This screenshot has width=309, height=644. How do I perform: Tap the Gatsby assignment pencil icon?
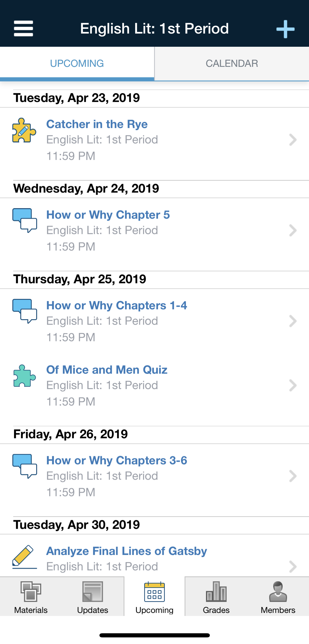click(x=24, y=556)
